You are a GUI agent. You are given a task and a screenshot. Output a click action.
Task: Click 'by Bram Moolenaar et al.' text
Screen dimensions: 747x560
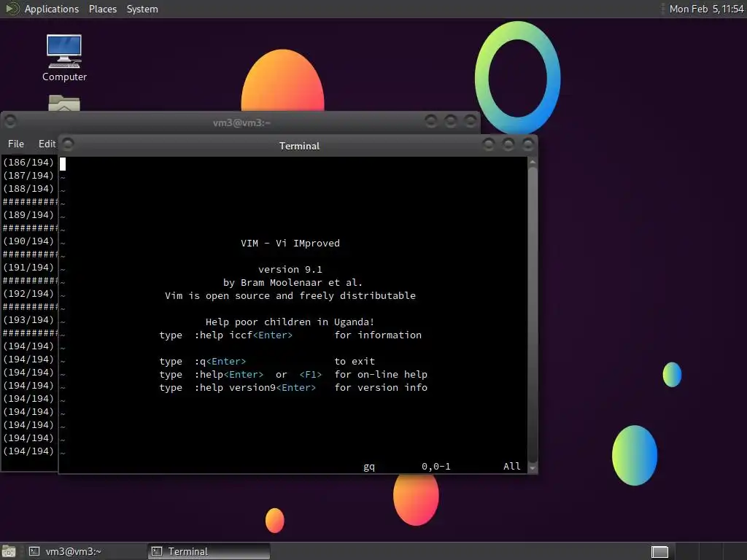pyautogui.click(x=293, y=283)
